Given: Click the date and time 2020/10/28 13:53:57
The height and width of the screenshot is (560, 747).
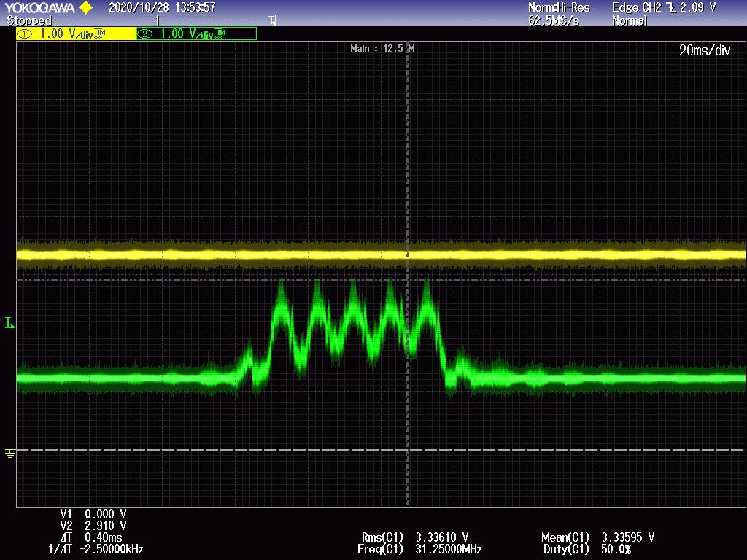Looking at the screenshot, I should coord(162,7).
